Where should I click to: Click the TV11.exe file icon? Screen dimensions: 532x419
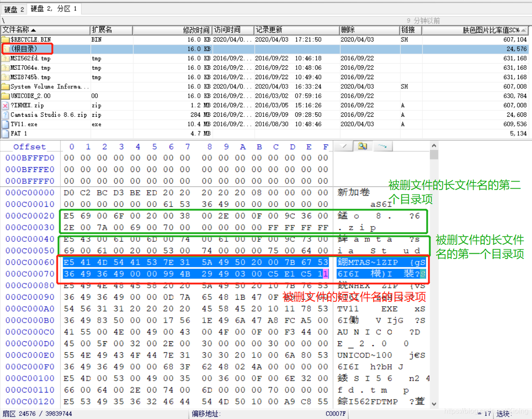5,124
